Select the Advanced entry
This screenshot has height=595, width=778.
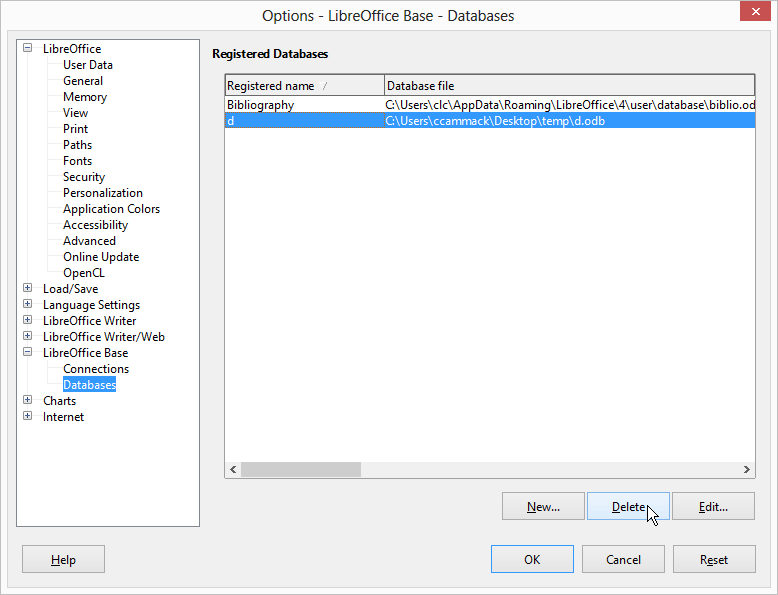pos(89,241)
